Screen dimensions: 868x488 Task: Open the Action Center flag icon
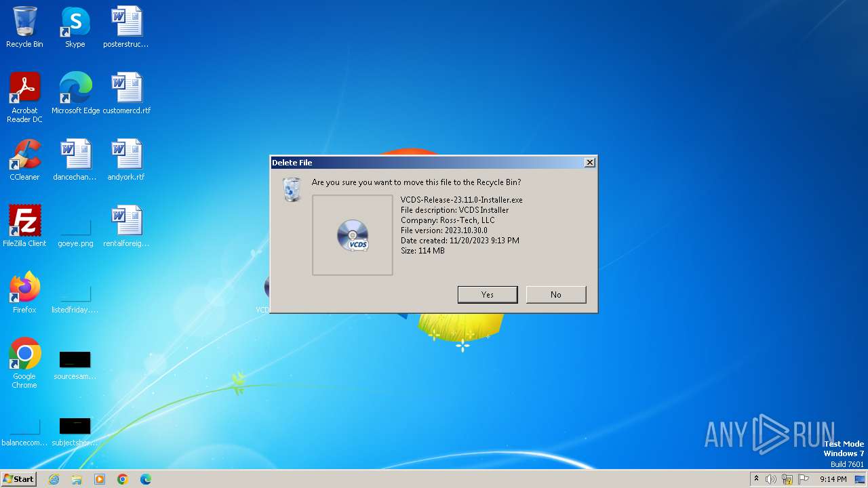click(x=804, y=479)
